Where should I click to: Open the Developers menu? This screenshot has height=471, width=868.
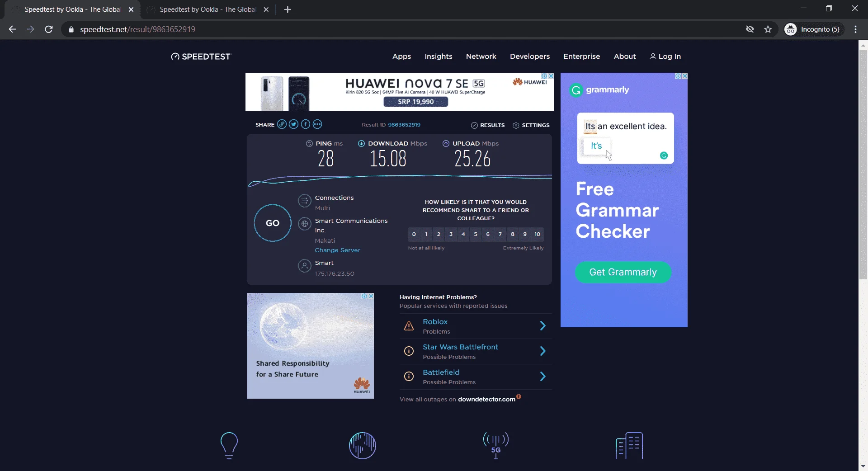point(530,57)
